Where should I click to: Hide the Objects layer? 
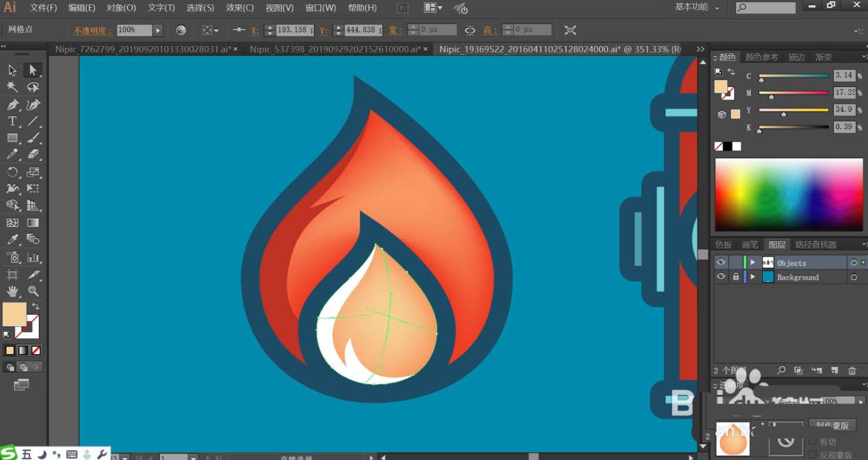pyautogui.click(x=721, y=262)
